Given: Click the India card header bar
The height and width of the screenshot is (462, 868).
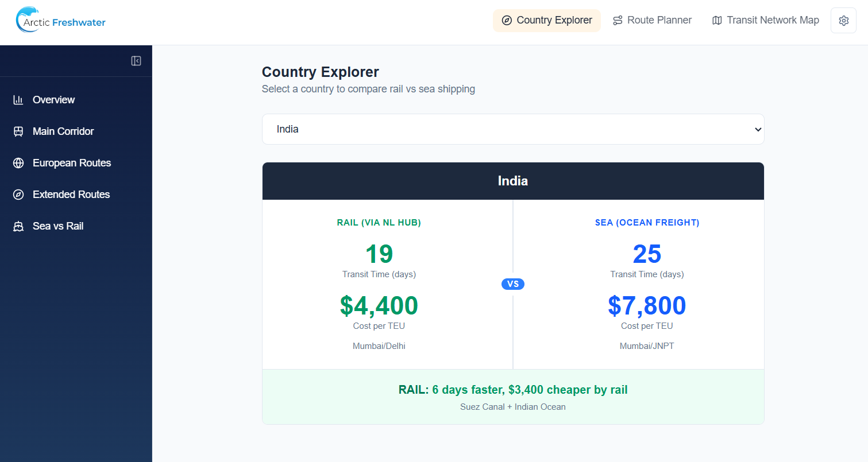Looking at the screenshot, I should click(x=512, y=180).
